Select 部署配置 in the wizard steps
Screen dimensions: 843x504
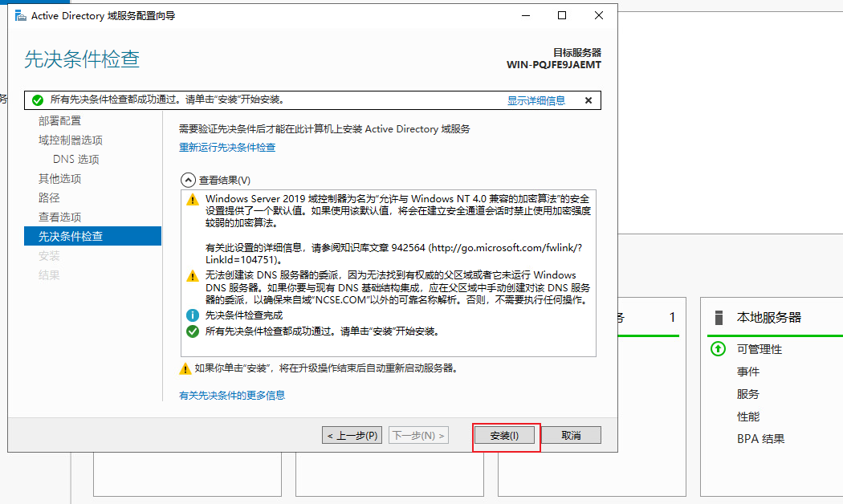click(x=59, y=120)
